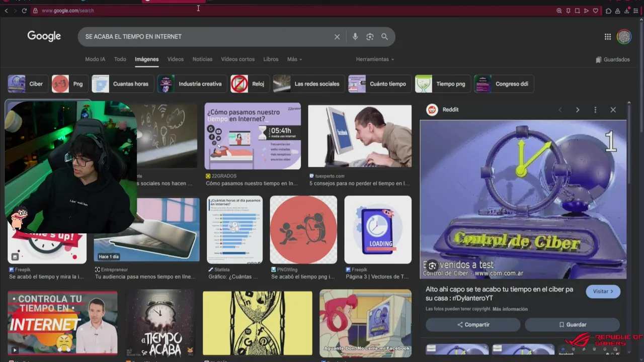Click the pin icon in the address bar
The height and width of the screenshot is (362, 644).
[568, 11]
